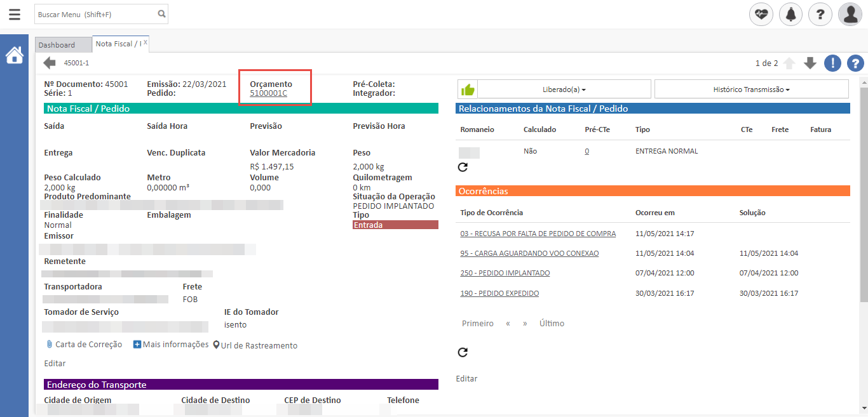This screenshot has height=417, width=868.
Task: Open the hamburger menu icon
Action: point(14,14)
